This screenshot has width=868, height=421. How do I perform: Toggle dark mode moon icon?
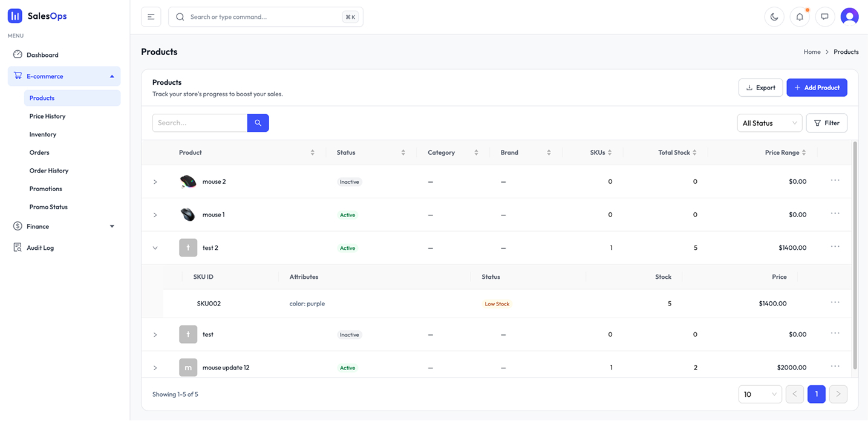[x=774, y=17]
